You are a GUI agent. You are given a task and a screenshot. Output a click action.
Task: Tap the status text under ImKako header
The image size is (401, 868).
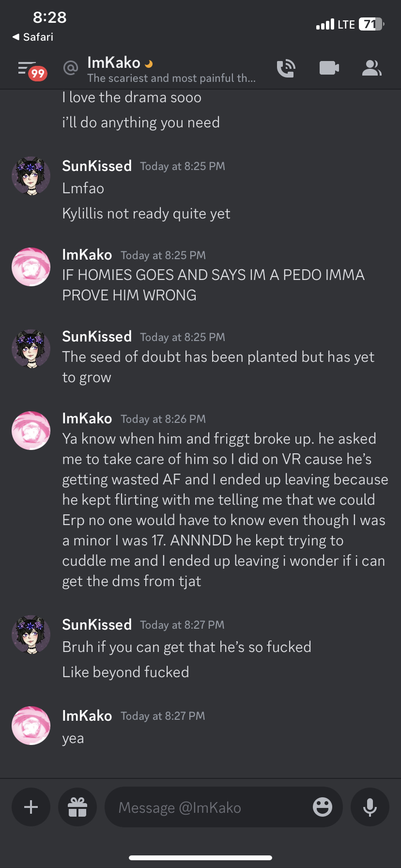click(x=171, y=78)
